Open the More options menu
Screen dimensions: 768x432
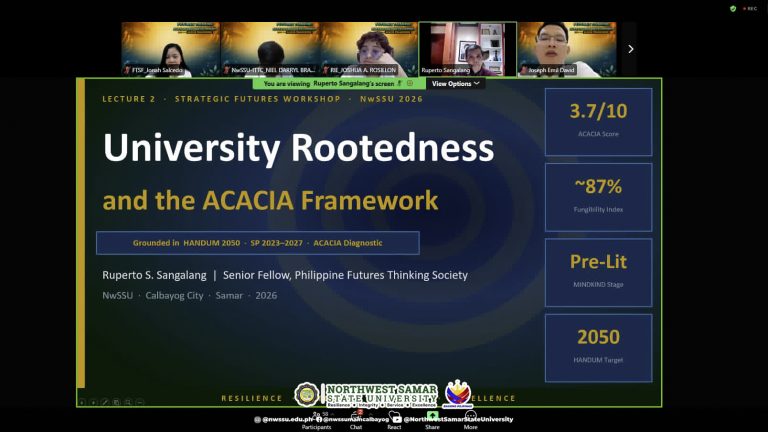point(470,422)
